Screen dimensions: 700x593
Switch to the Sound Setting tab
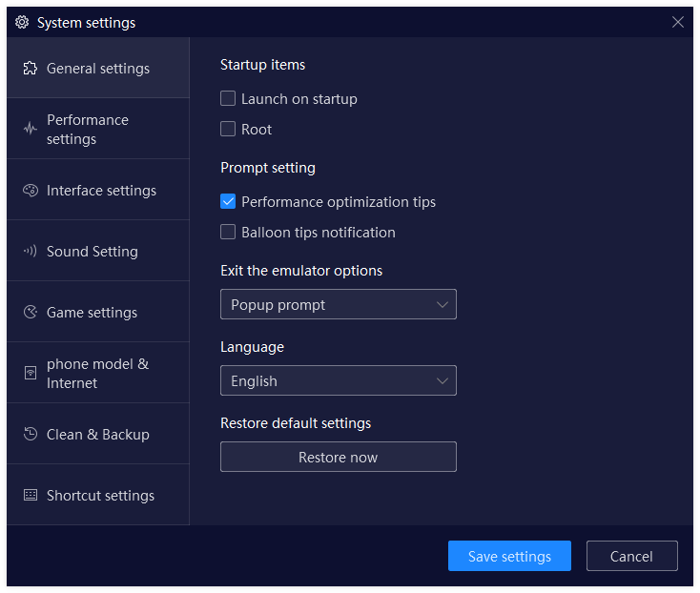tap(93, 252)
